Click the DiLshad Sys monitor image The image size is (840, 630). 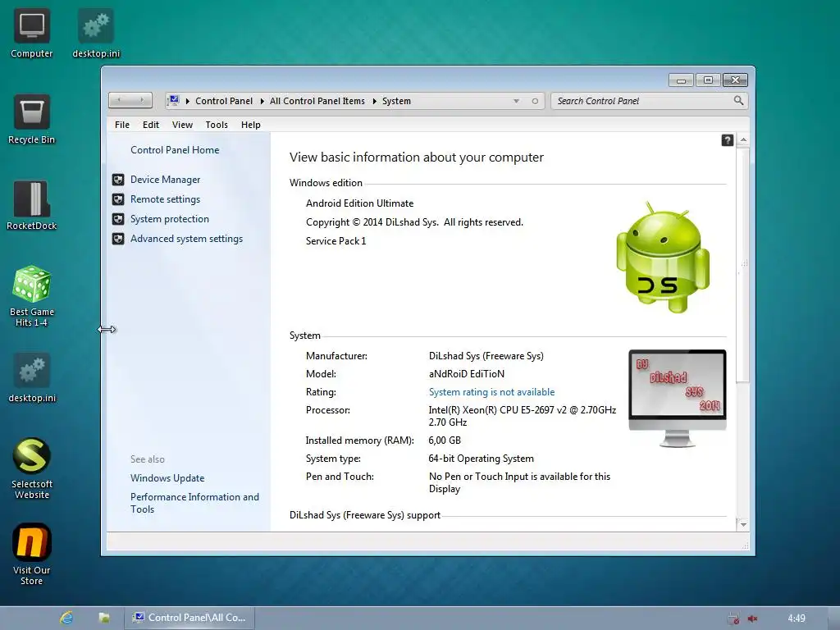tap(677, 398)
